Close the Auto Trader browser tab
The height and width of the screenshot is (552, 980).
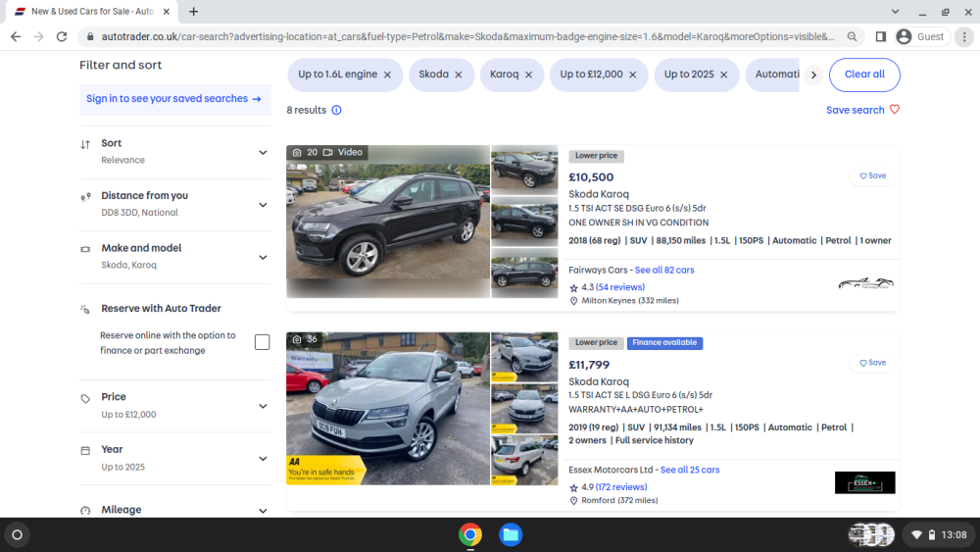coord(167,11)
